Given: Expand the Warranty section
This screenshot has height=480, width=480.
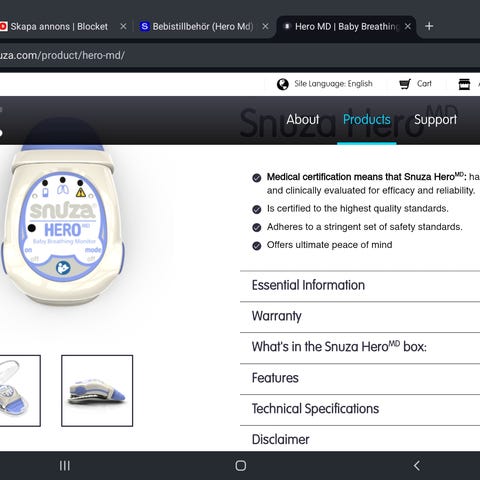Looking at the screenshot, I should tap(360, 317).
